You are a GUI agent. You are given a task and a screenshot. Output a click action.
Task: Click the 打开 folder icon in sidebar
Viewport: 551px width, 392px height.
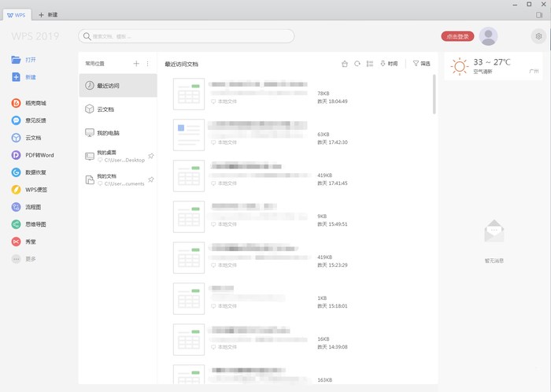pyautogui.click(x=16, y=60)
